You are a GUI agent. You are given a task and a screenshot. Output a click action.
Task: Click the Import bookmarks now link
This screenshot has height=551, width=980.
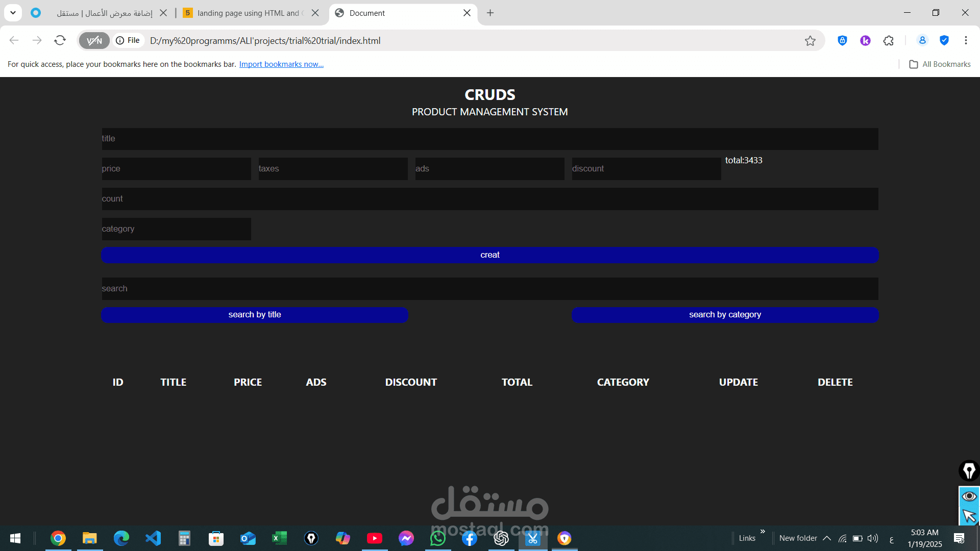pyautogui.click(x=281, y=64)
